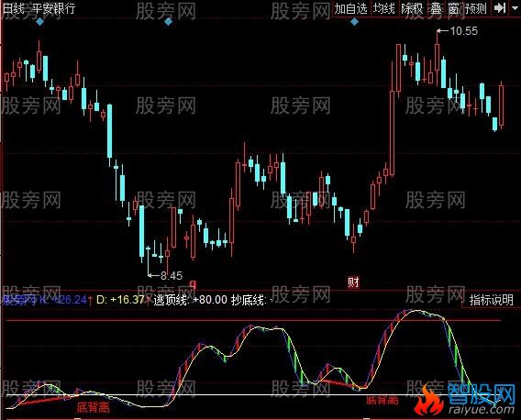
Task: Click the 抄底线 indicator label
Action: tap(249, 300)
